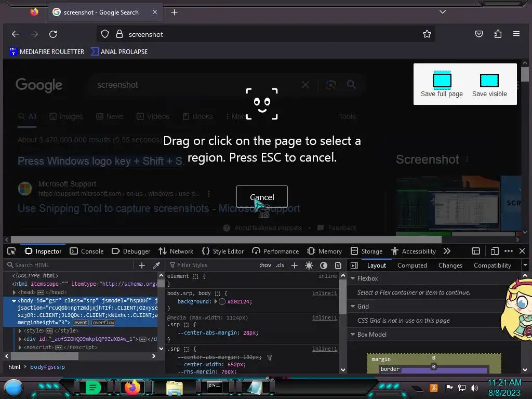Click body#gsr.srp in the breadcrumb
The image size is (532, 399).
click(x=47, y=367)
